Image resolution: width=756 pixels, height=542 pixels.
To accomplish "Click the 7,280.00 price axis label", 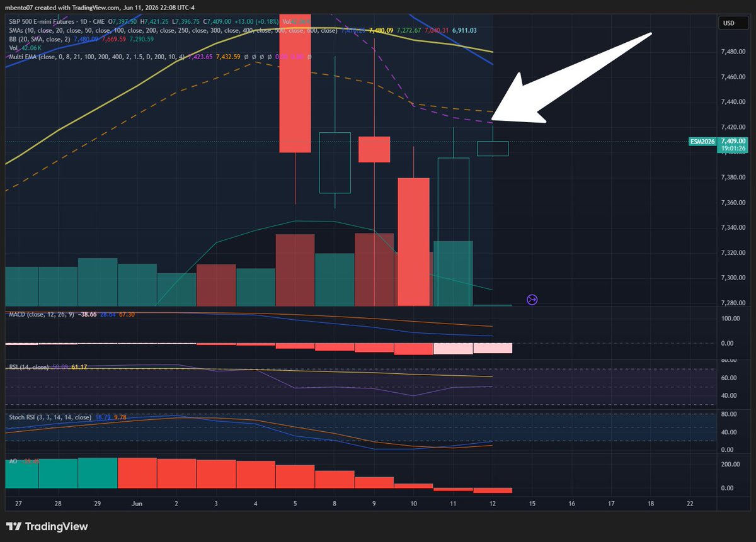I will pos(735,303).
